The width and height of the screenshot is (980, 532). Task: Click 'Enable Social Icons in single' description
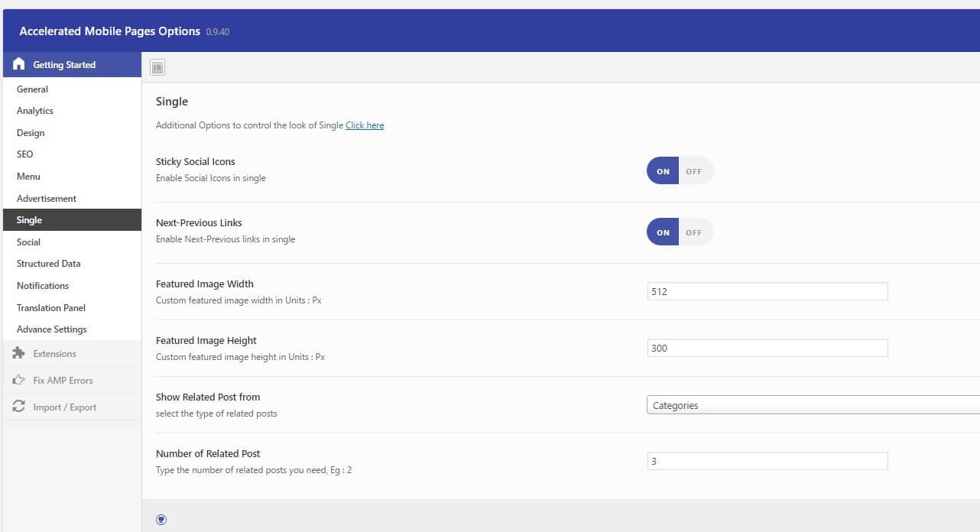pyautogui.click(x=211, y=178)
